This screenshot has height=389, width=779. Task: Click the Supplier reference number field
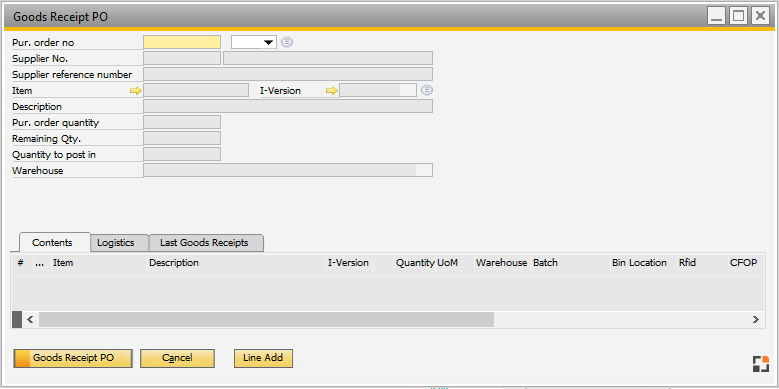point(288,74)
